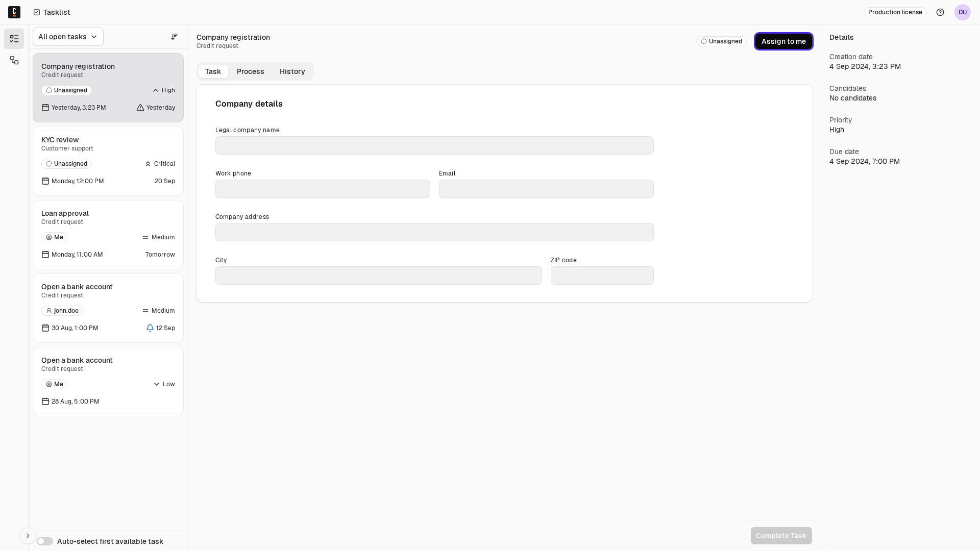980x551 pixels.
Task: Click the bell reminder icon next to 12 Sep
Action: click(x=150, y=328)
